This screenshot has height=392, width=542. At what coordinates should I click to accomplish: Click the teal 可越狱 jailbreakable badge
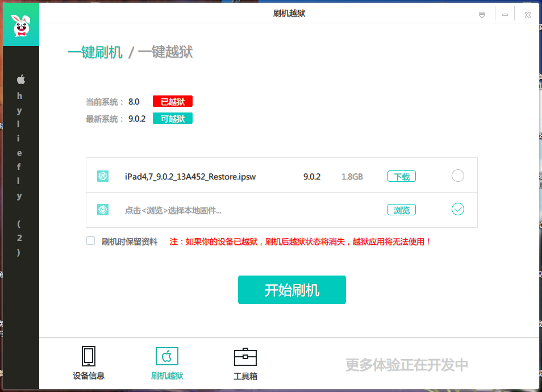172,119
